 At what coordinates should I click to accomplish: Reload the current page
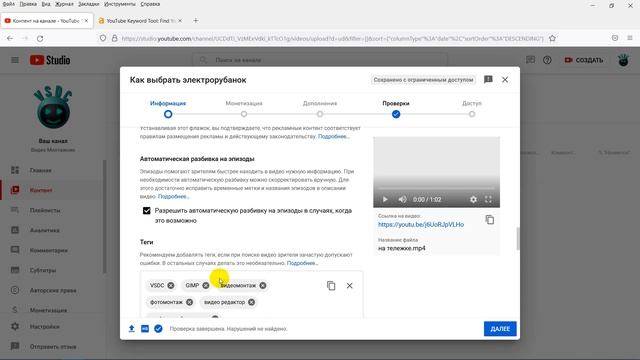(x=40, y=38)
